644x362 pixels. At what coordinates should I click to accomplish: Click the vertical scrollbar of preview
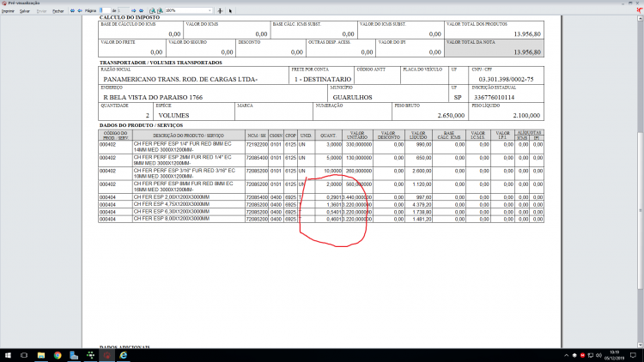641,181
